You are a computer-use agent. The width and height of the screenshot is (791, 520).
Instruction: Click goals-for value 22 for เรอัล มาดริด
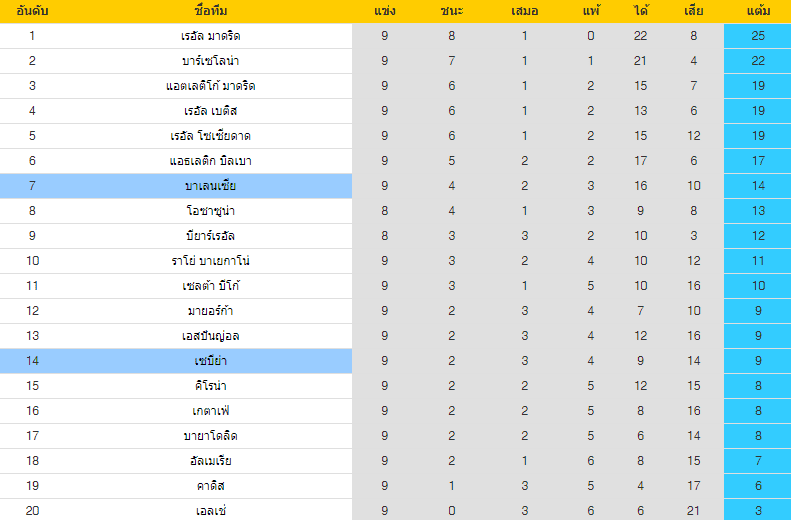pos(640,36)
